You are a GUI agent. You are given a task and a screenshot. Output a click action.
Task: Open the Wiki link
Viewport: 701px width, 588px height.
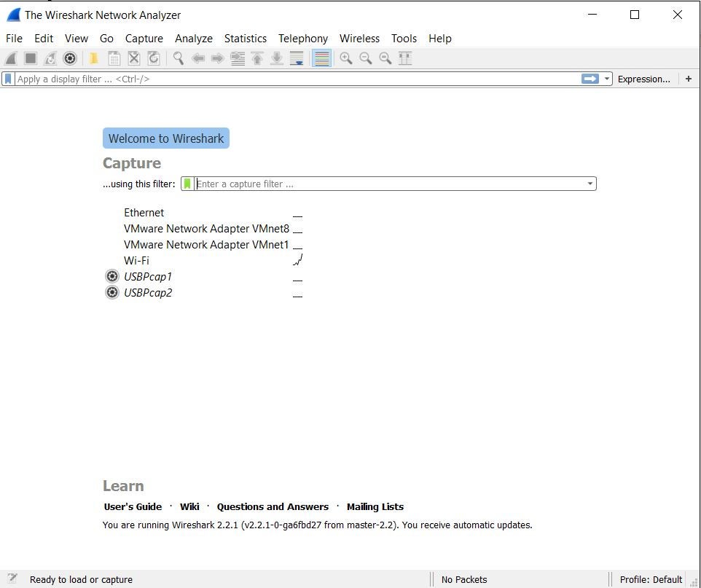click(189, 507)
